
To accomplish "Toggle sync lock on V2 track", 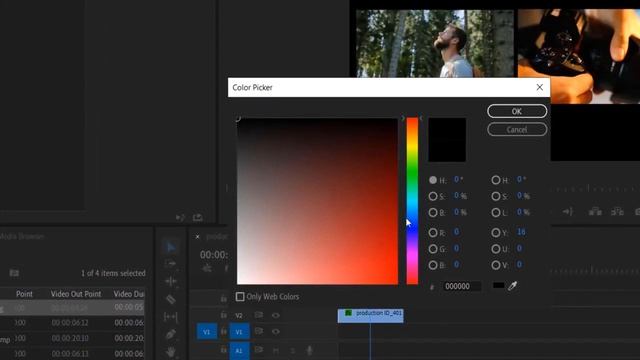I will click(x=259, y=315).
